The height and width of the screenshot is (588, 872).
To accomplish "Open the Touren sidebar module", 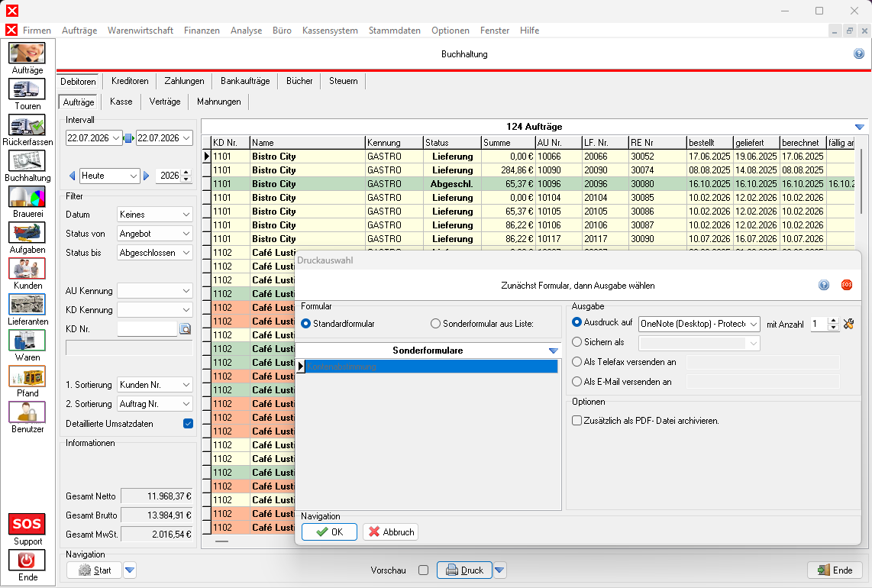I will coord(27,95).
